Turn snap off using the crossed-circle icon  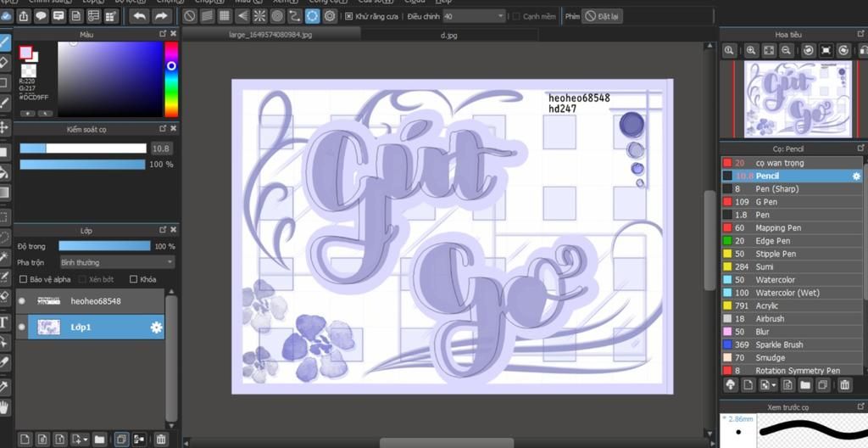tap(190, 16)
